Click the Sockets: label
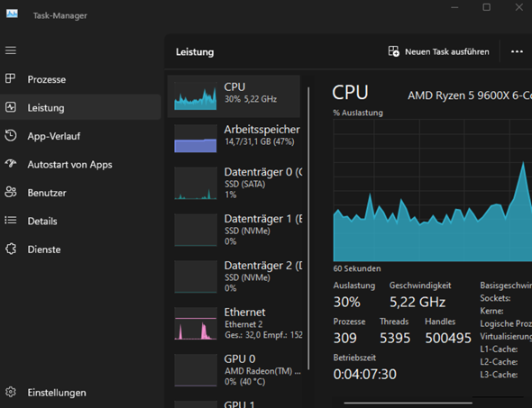This screenshot has height=408, width=532. click(495, 298)
